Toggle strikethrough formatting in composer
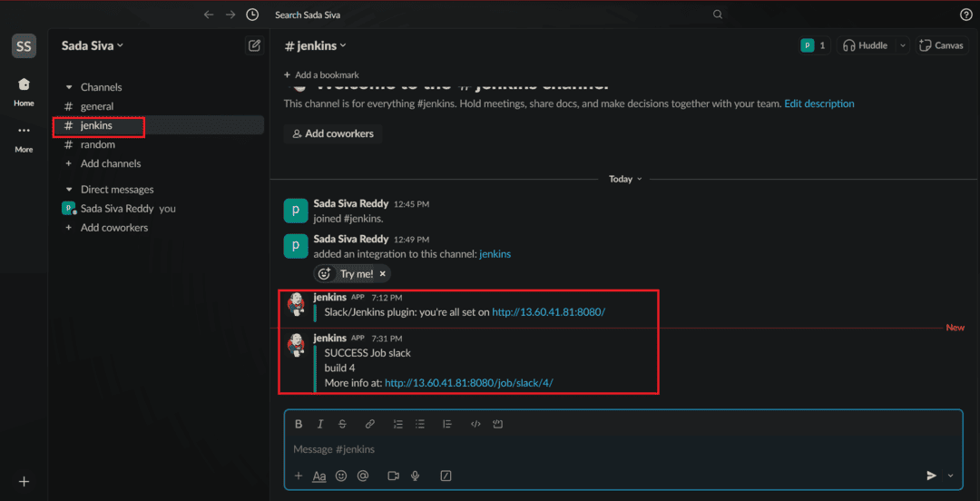The image size is (980, 501). click(x=342, y=424)
